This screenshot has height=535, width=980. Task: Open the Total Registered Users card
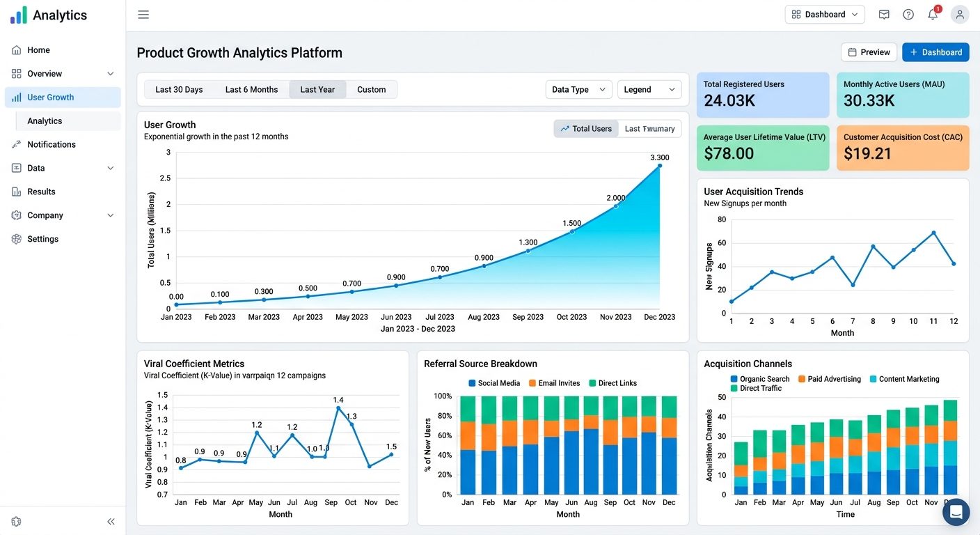[763, 95]
